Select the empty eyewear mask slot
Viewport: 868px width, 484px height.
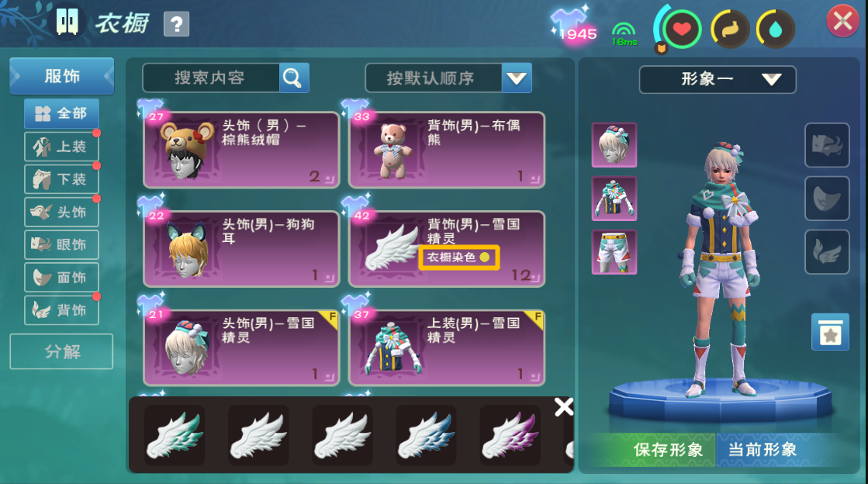point(827,145)
